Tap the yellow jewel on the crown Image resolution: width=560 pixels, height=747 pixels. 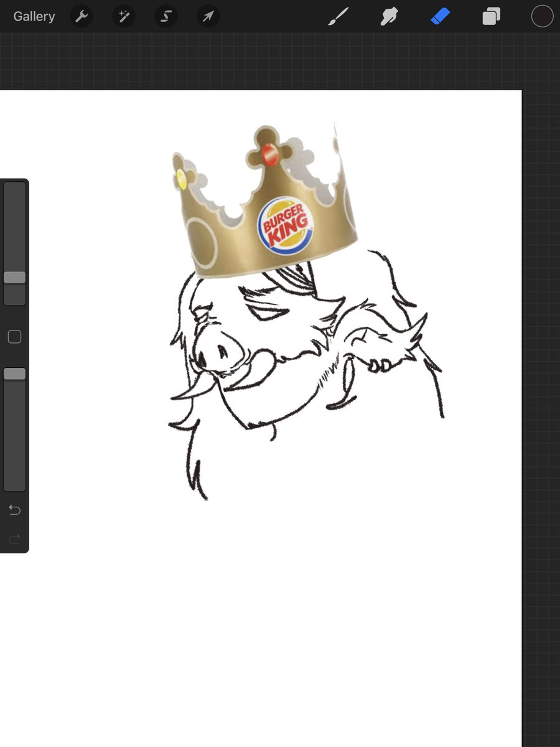click(x=181, y=179)
